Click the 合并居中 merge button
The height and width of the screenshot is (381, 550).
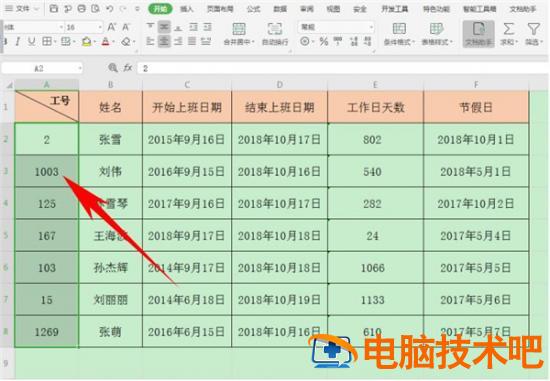(x=239, y=34)
